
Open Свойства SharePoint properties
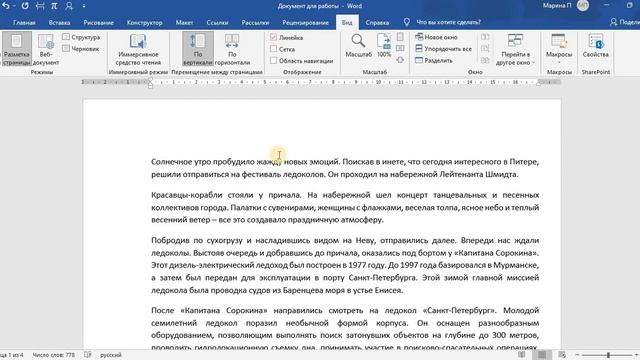tap(596, 46)
